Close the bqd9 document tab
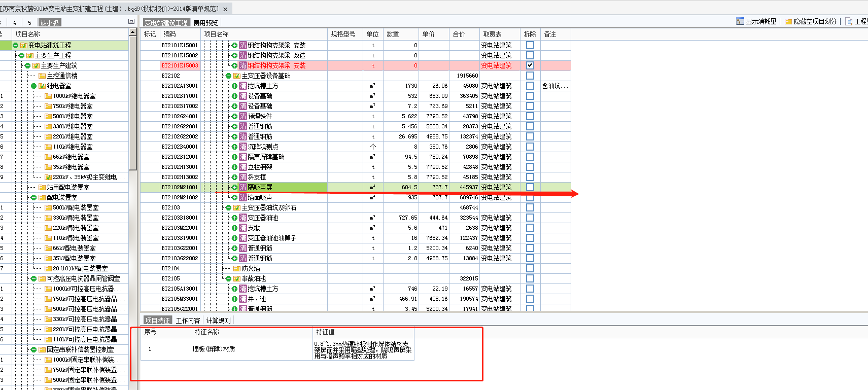This screenshot has width=868, height=390. [x=225, y=9]
